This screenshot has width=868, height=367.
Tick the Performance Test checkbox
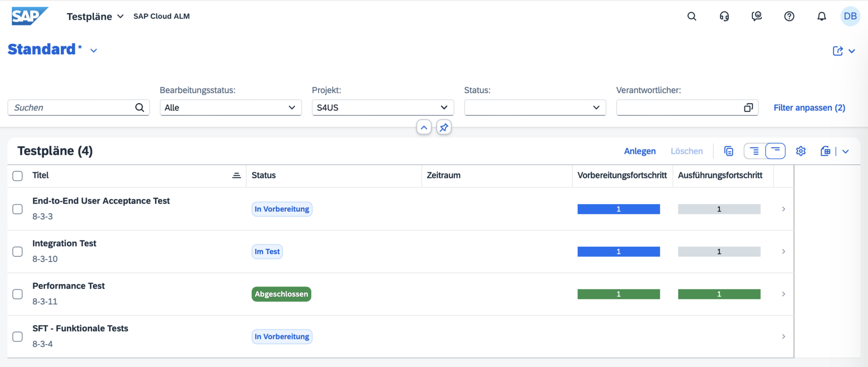coord(18,294)
